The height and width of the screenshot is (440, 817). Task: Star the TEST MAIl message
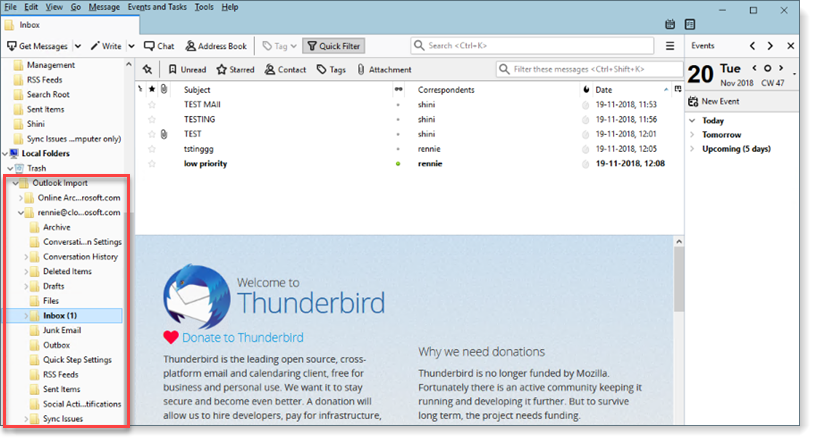pyautogui.click(x=152, y=104)
